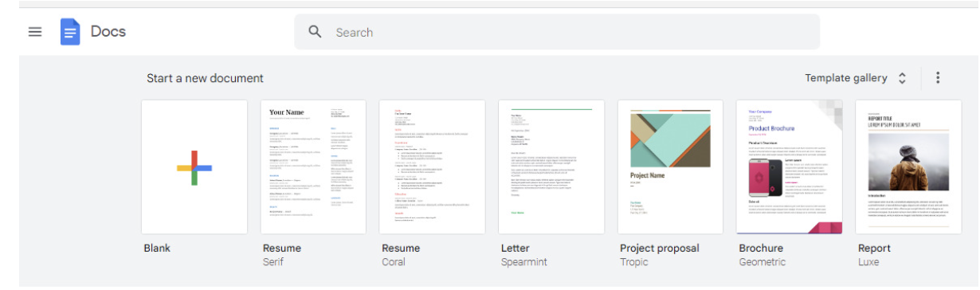Select the Resume Serif template thumbnail
Image resolution: width=980 pixels, height=290 pixels.
(x=313, y=167)
